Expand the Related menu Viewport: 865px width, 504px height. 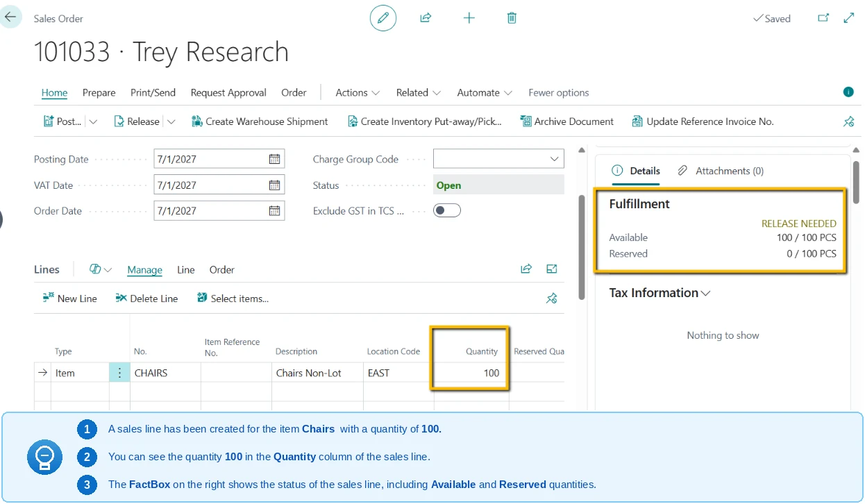coord(419,92)
